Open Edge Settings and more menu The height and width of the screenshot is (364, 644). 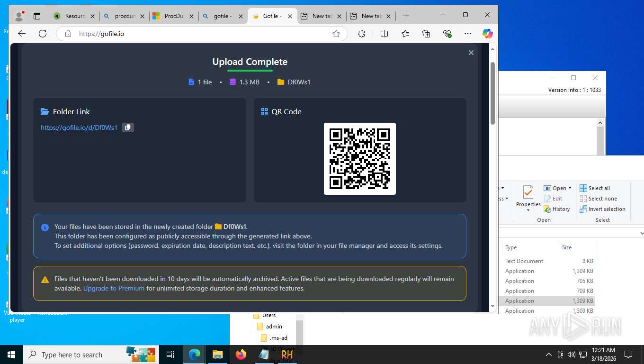[468, 34]
